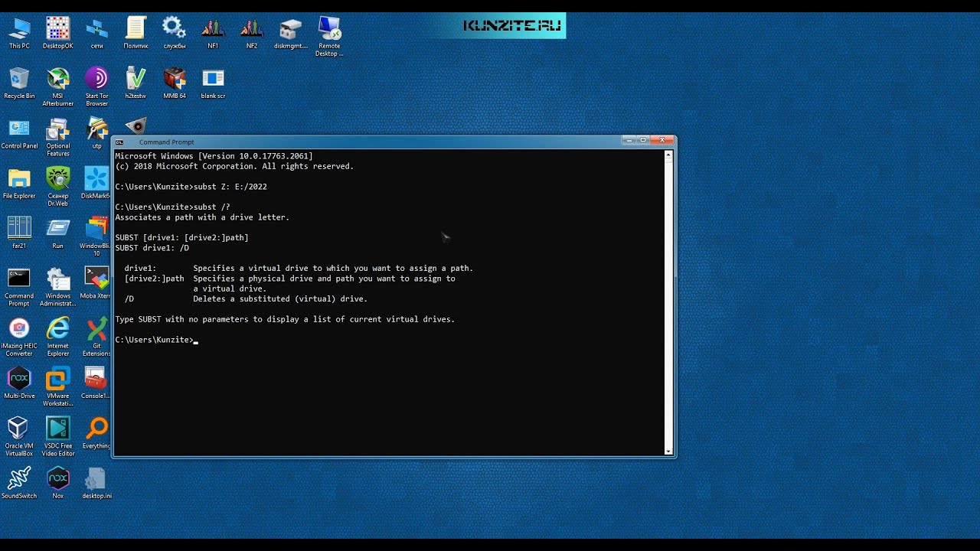Select the NF2 desktop icon
Image resolution: width=980 pixels, height=551 pixels.
(252, 34)
